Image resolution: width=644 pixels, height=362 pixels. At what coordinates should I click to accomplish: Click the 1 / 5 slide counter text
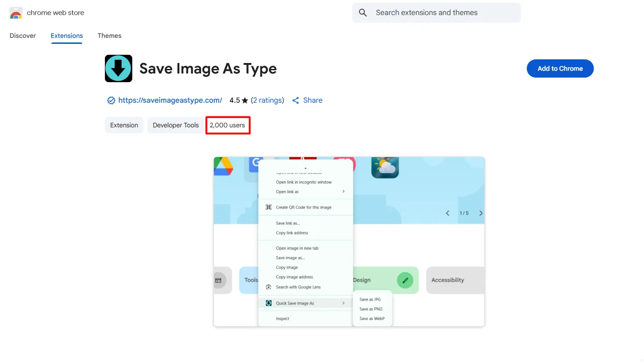pos(464,213)
